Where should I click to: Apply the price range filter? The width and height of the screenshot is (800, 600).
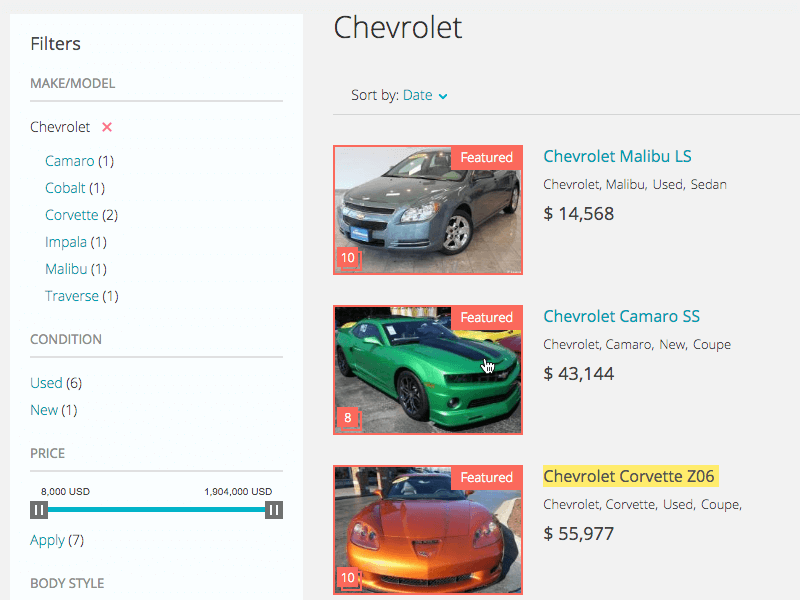[47, 540]
